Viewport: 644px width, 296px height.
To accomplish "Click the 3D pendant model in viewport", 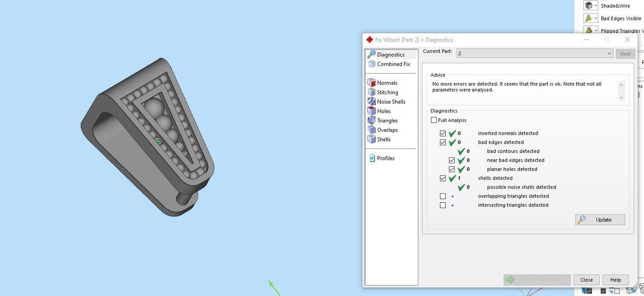I will (148, 137).
